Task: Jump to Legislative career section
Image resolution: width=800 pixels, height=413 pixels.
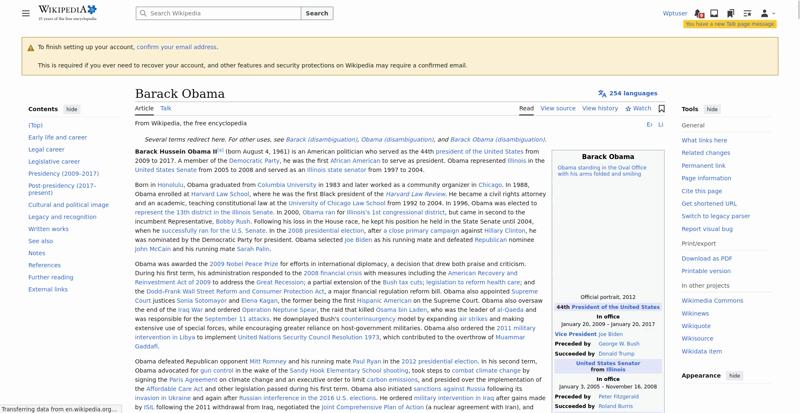Action: point(54,161)
